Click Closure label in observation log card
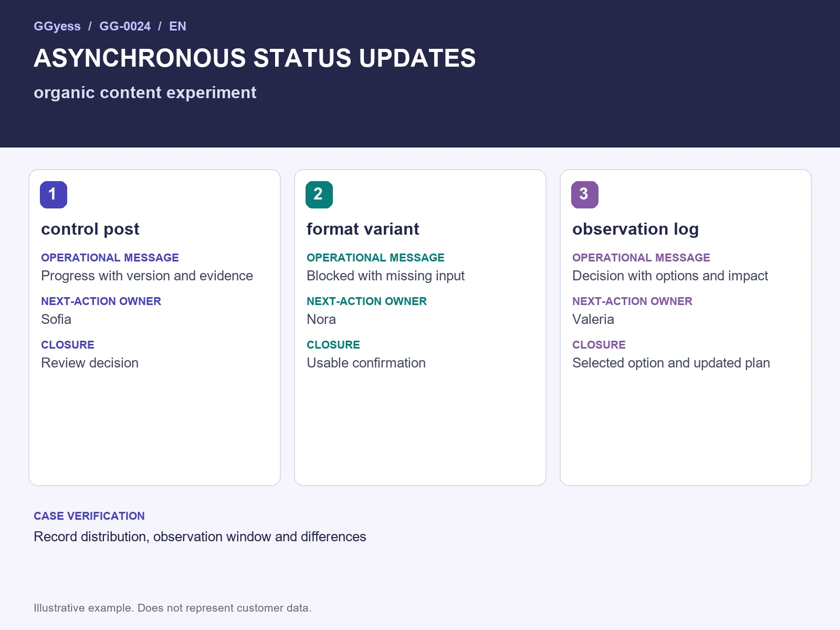The width and height of the screenshot is (840, 630). 599,345
